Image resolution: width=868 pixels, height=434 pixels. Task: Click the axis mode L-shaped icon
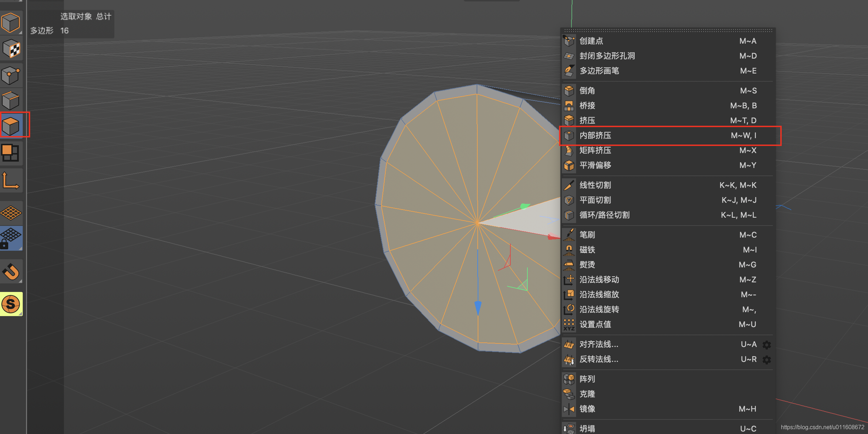click(x=11, y=181)
